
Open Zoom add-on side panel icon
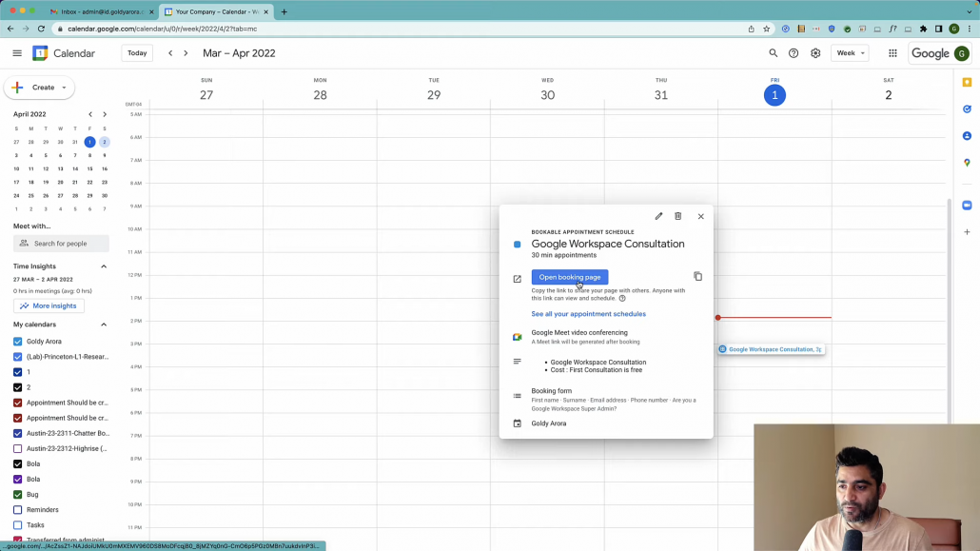coord(967,206)
